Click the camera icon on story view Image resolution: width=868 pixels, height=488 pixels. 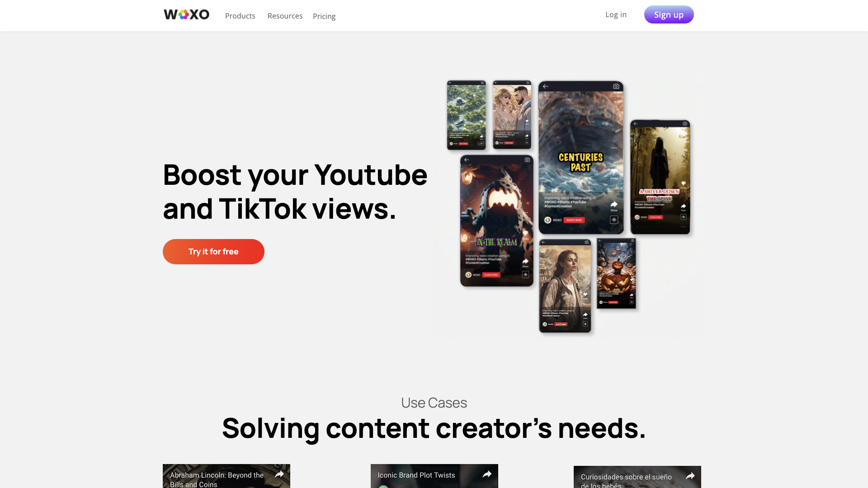click(617, 86)
